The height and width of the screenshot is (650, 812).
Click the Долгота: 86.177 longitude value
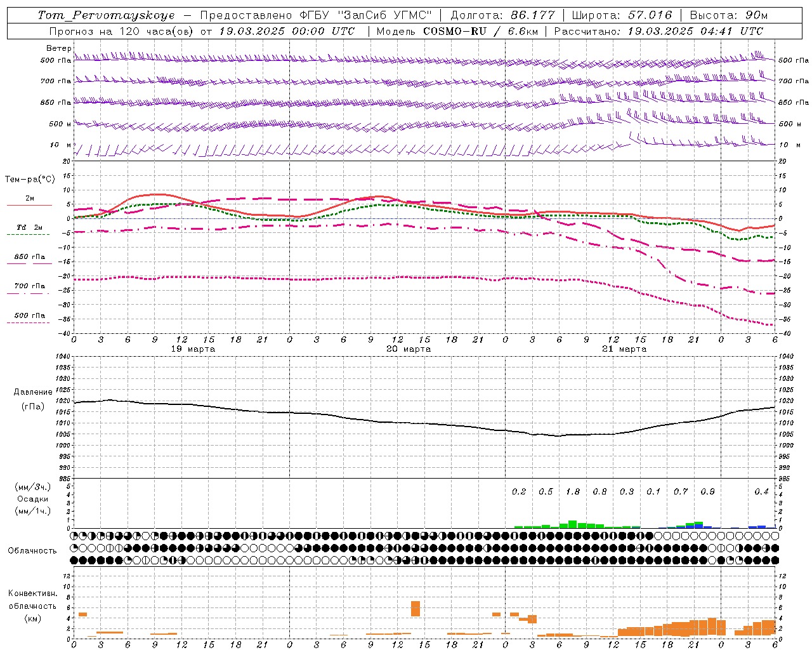(x=502, y=15)
